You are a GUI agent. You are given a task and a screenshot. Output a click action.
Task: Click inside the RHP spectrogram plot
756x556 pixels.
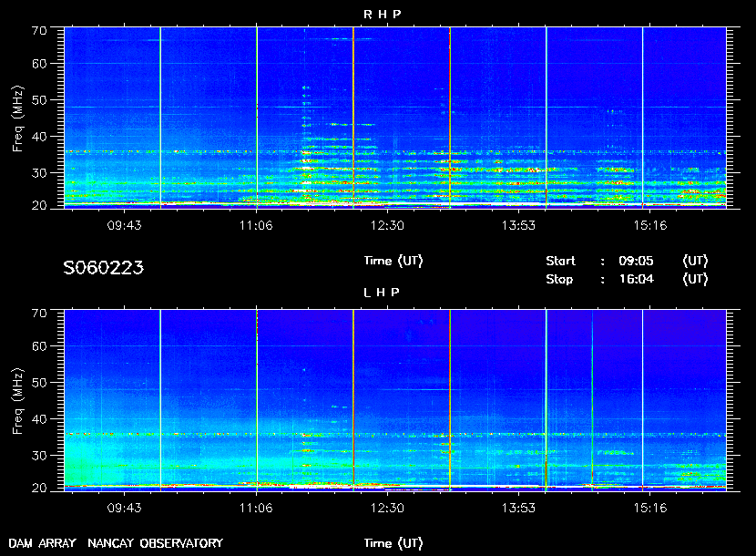point(395,118)
